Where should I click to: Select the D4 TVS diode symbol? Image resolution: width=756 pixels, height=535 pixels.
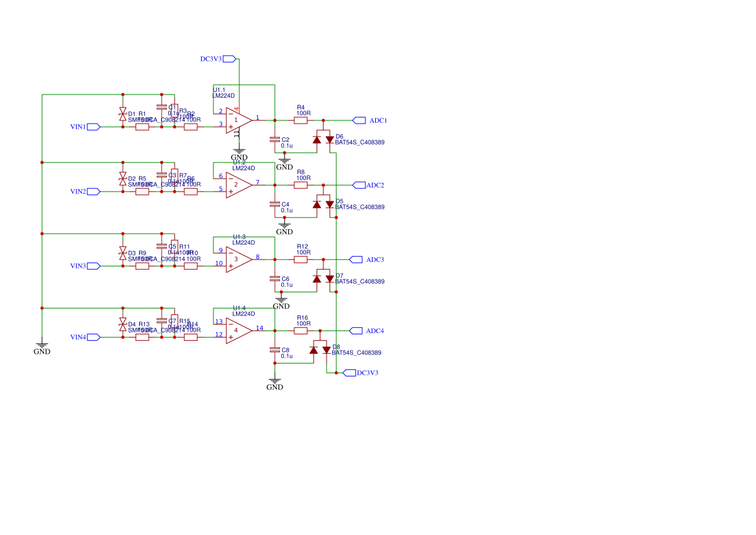pos(123,325)
